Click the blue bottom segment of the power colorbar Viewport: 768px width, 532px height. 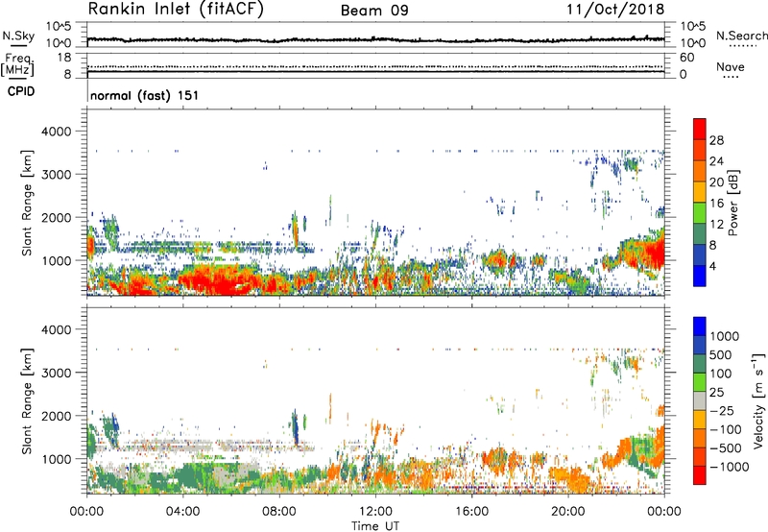point(700,277)
